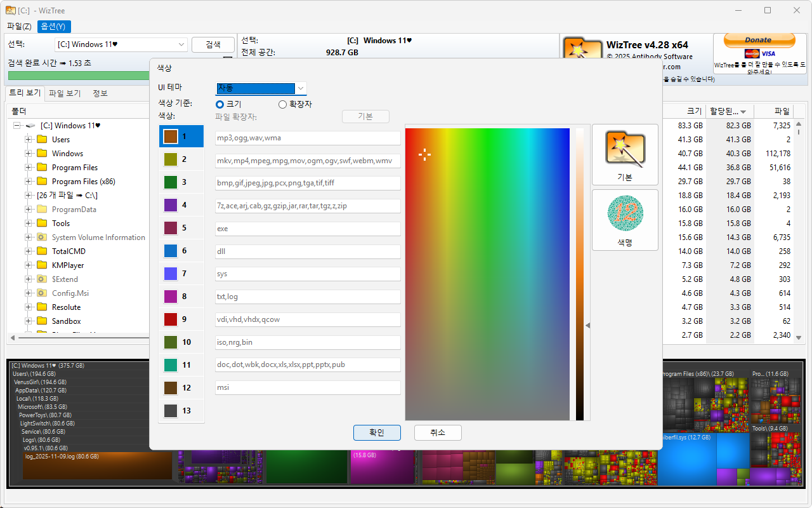The width and height of the screenshot is (812, 508).
Task: Click log_2025-11-09.log (80.6 GB) treemap label
Action: point(62,457)
